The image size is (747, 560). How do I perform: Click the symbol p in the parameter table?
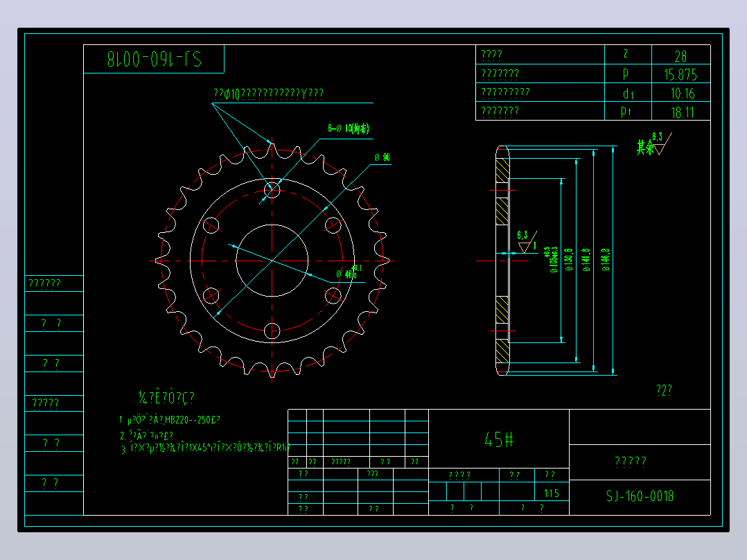626,74
